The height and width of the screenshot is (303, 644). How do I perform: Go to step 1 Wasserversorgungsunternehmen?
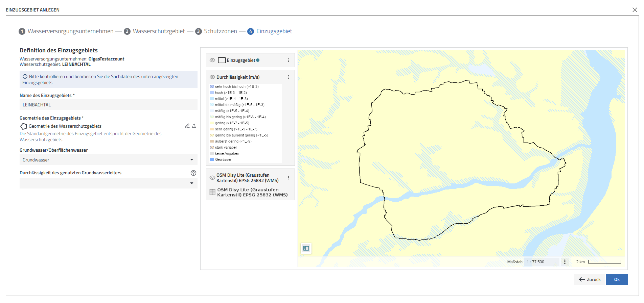[66, 31]
